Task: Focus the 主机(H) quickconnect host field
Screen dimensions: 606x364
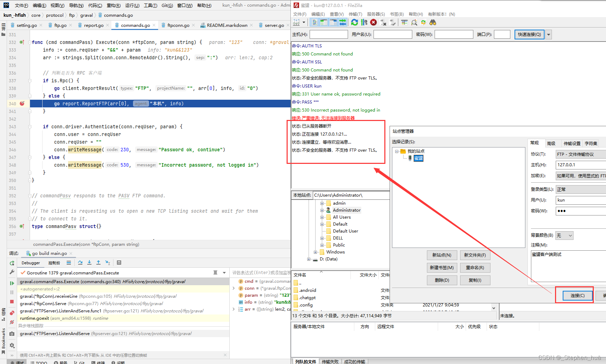Action: [328, 35]
